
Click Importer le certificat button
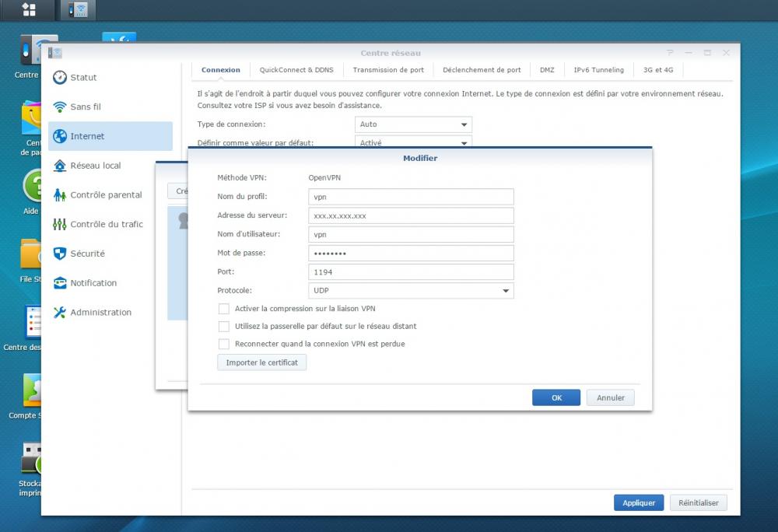261,362
